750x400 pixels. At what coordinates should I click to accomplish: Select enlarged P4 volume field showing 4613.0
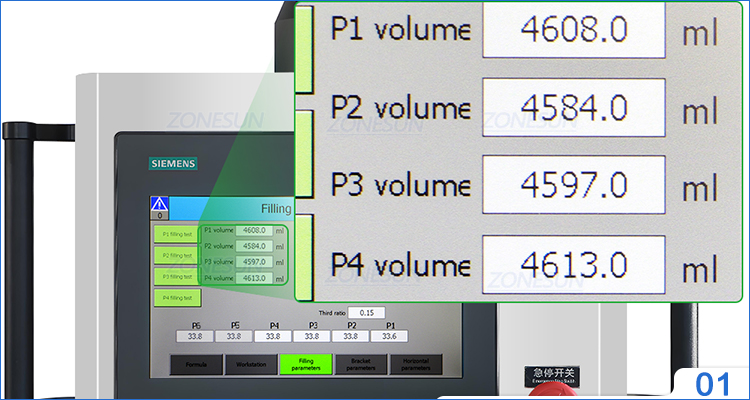coord(574,265)
